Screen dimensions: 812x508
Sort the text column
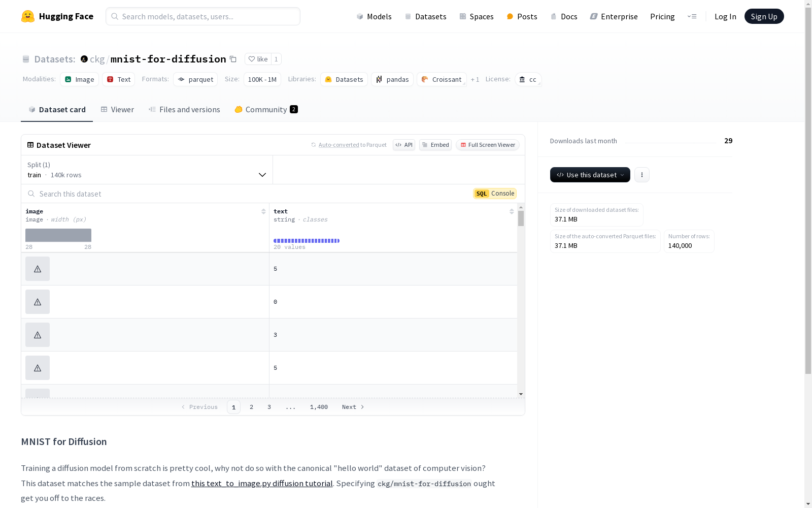512,211
